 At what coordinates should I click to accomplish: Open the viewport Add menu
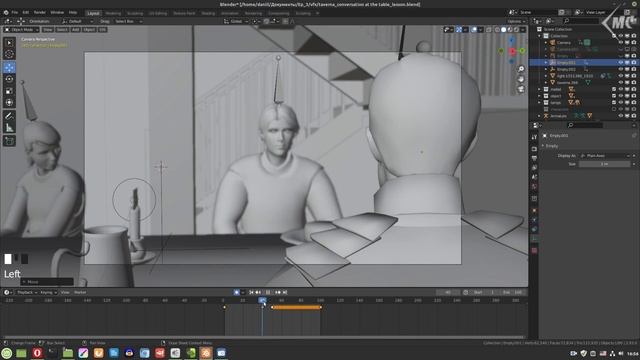coord(76,29)
